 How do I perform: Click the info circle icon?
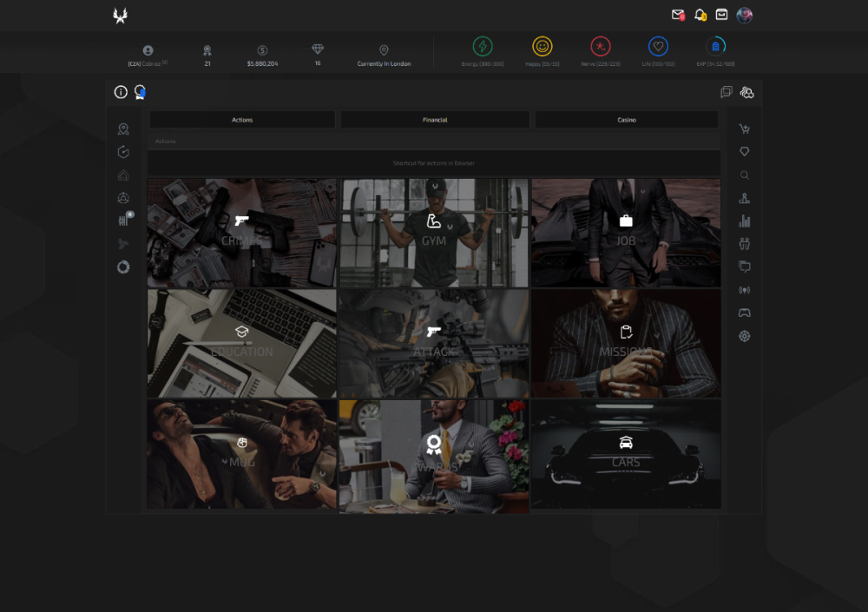tap(121, 92)
